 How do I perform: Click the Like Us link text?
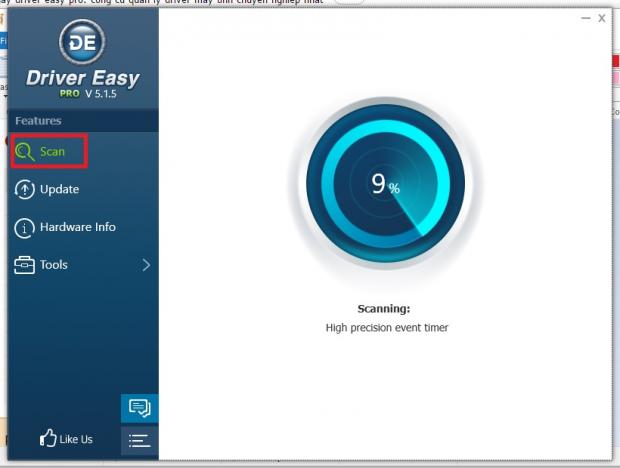click(x=75, y=439)
